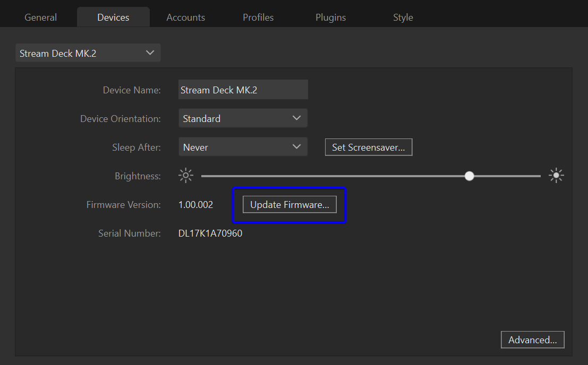Screen dimensions: 588x365
Task: Open the Stream Deck MK.2 device selector dropdown
Action: point(88,53)
